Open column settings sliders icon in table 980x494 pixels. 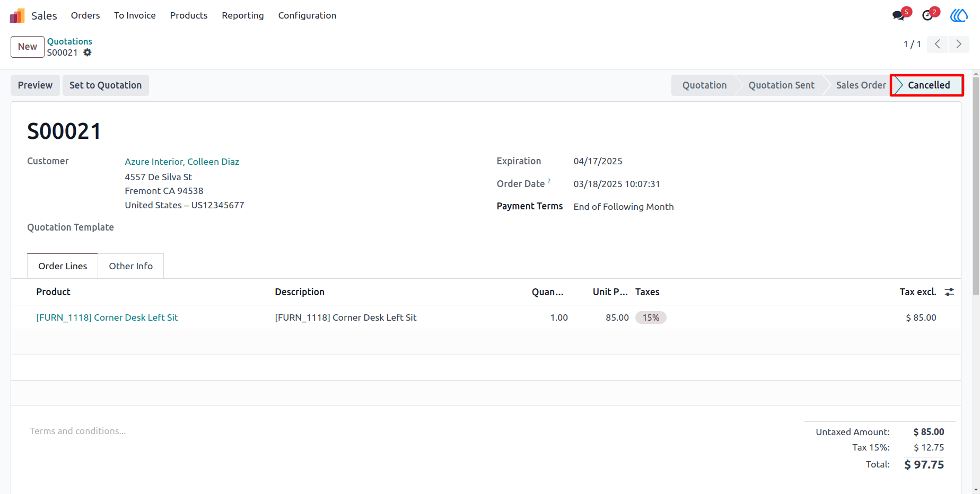coord(949,292)
